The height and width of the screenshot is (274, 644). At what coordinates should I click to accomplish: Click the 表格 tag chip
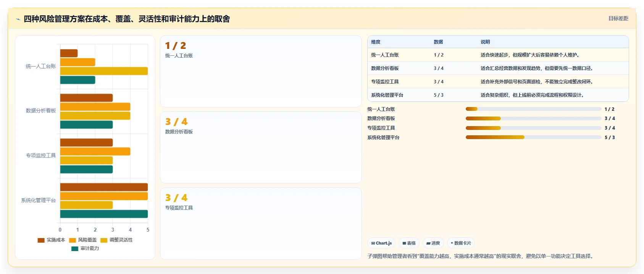point(409,243)
